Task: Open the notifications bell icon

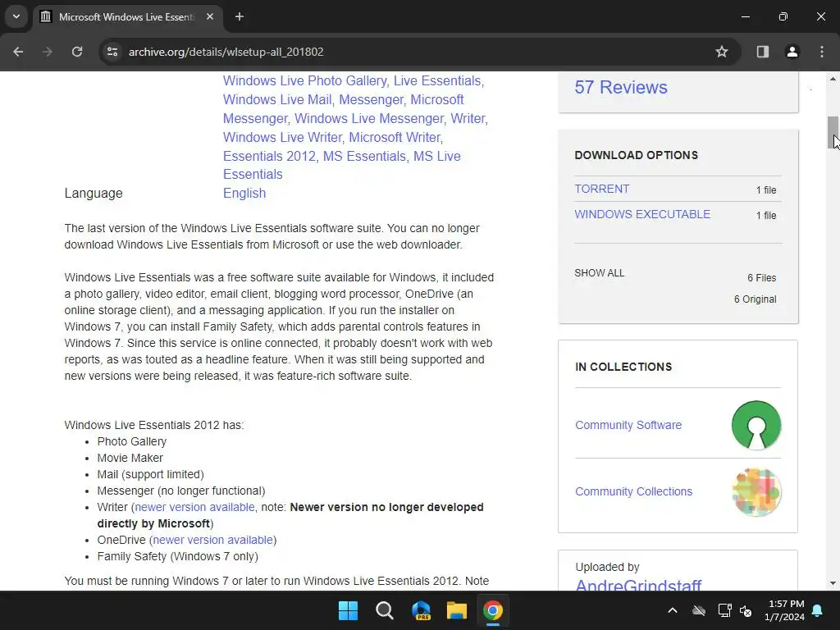Action: (818, 610)
